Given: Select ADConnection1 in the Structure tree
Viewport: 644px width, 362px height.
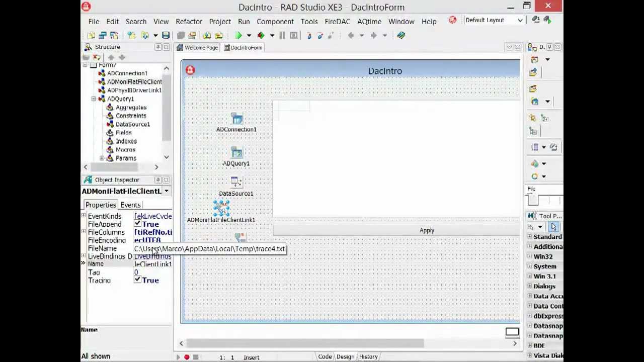Looking at the screenshot, I should click(127, 73).
